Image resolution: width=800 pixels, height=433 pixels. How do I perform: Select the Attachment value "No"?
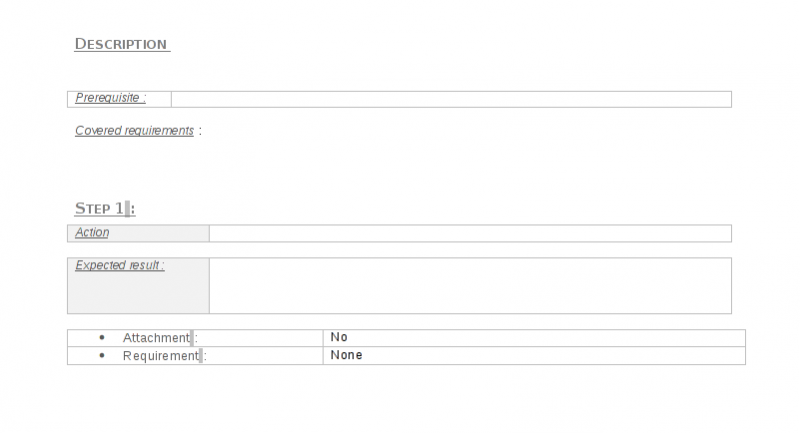(339, 337)
